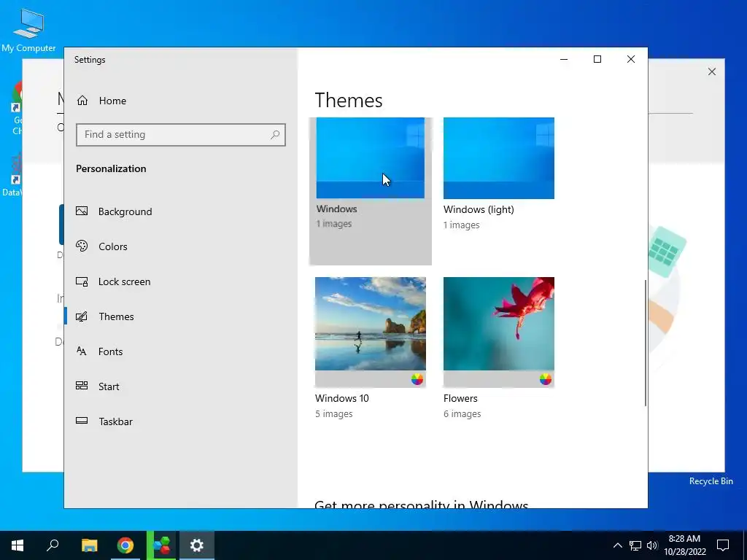Viewport: 747px width, 560px height.
Task: Switch to the colored-blocks app on taskbar
Action: pos(161,545)
